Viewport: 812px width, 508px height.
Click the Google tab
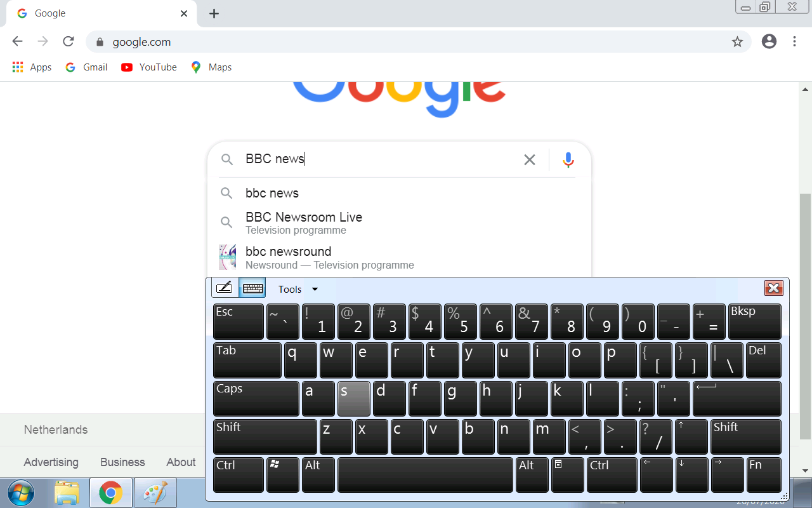(101, 13)
